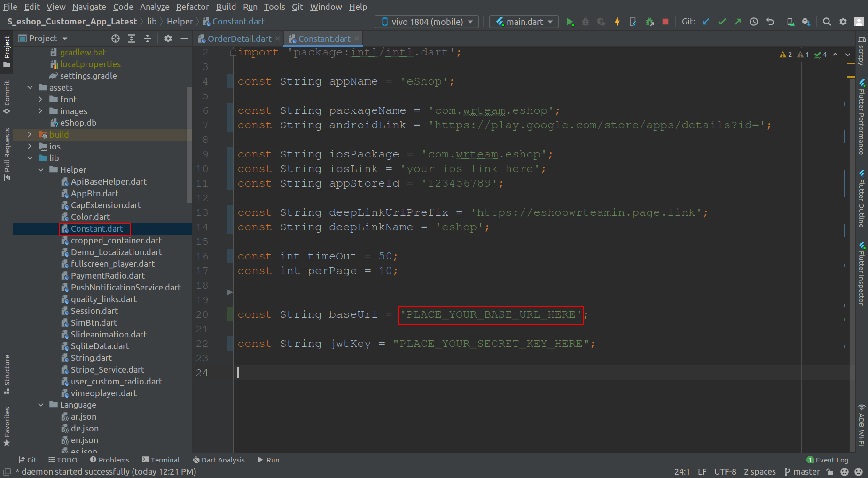Screen dimensions: 868x478
Task: Locate the opened file with the crosshair icon
Action: 116,39
